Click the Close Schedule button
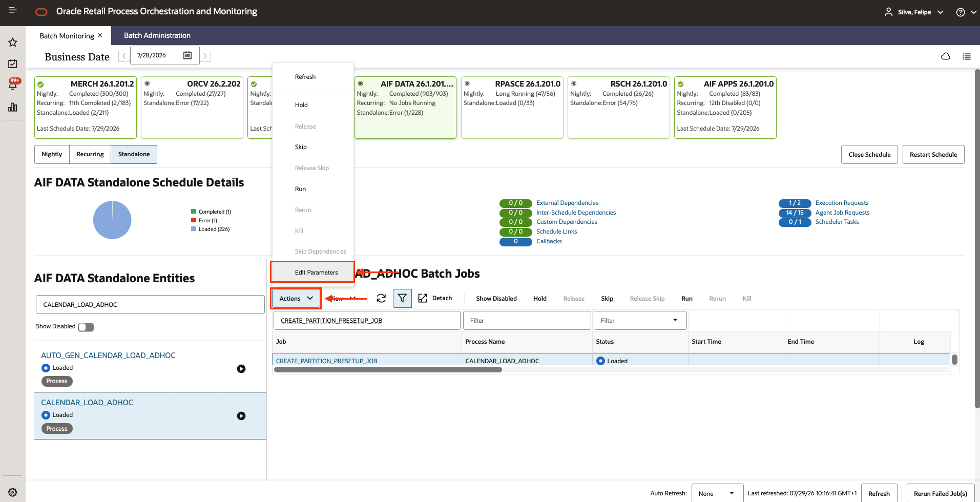Image resolution: width=980 pixels, height=502 pixels. coord(869,155)
